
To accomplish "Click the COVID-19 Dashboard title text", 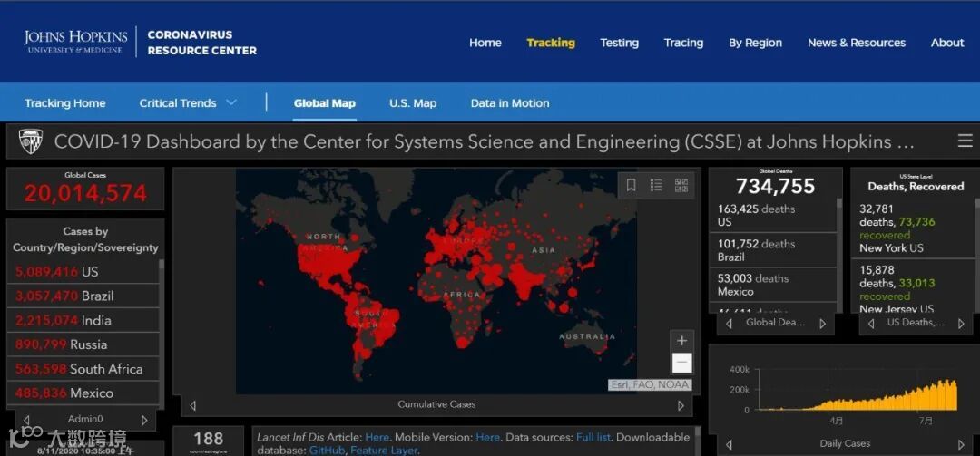I will tap(485, 141).
